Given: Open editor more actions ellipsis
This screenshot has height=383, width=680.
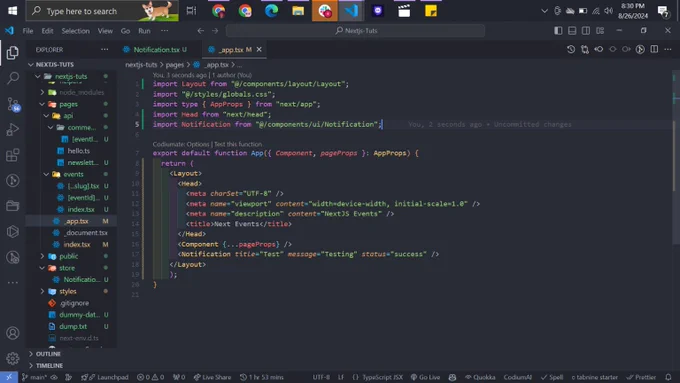Looking at the screenshot, I should click(x=668, y=49).
